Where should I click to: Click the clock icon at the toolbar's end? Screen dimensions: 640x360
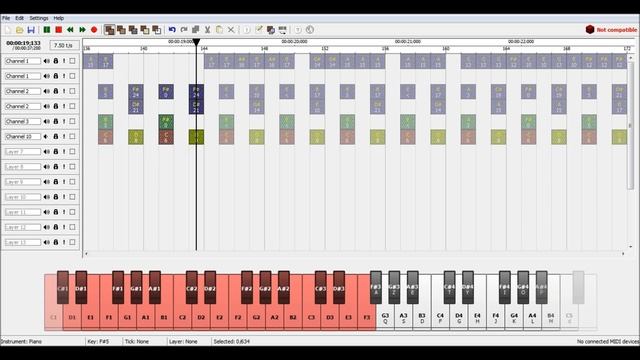coord(310,30)
